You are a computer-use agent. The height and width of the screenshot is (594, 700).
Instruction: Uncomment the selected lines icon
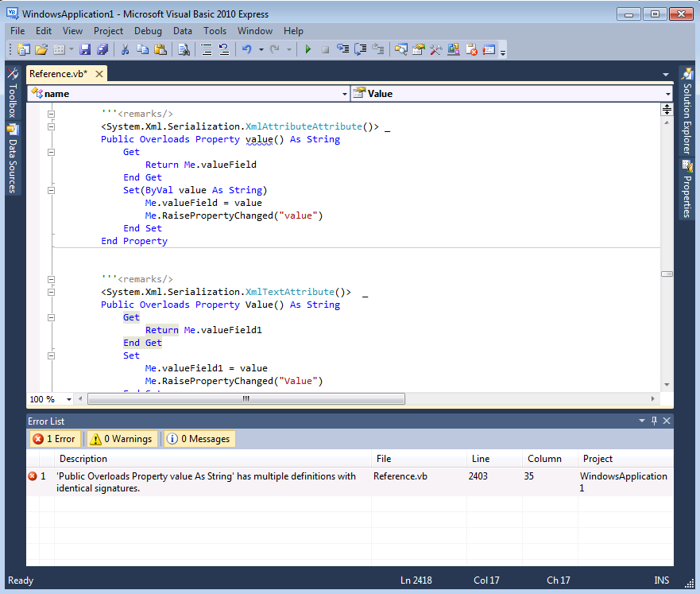(x=224, y=49)
